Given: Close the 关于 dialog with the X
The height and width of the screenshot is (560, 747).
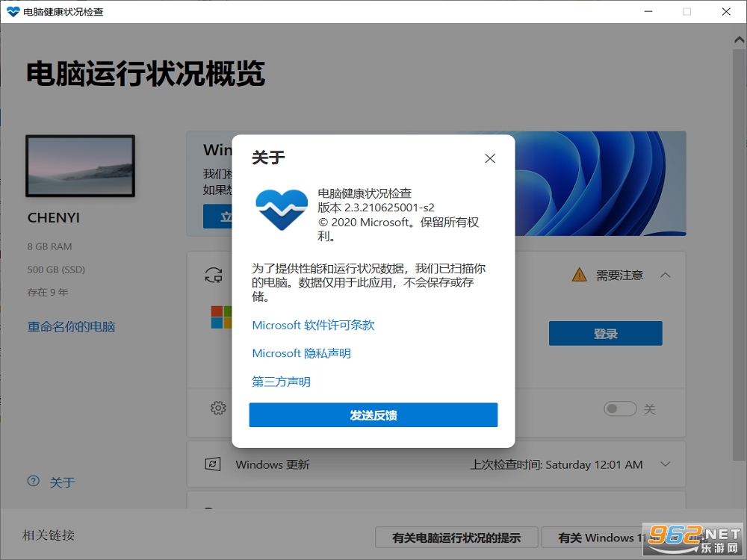Looking at the screenshot, I should click(490, 158).
